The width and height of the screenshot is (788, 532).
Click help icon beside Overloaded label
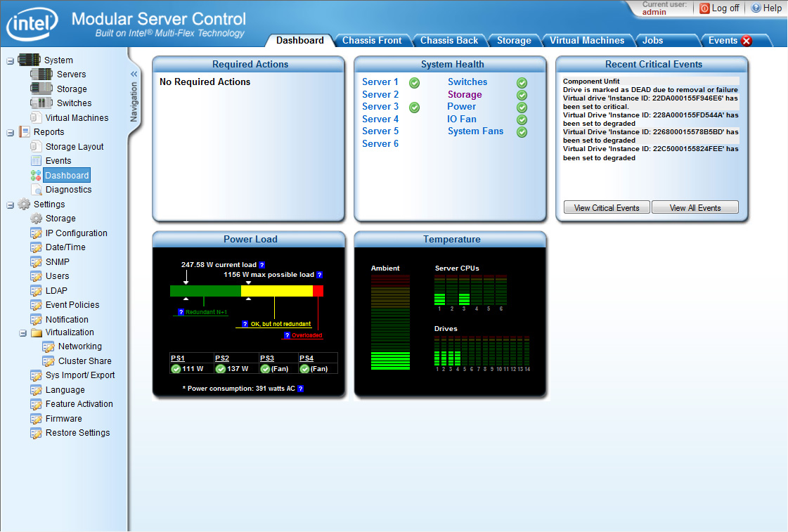pos(287,335)
